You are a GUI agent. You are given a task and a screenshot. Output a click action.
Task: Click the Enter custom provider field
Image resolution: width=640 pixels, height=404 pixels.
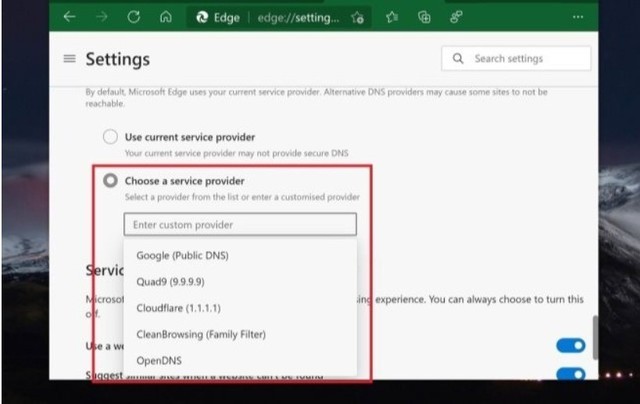point(240,224)
